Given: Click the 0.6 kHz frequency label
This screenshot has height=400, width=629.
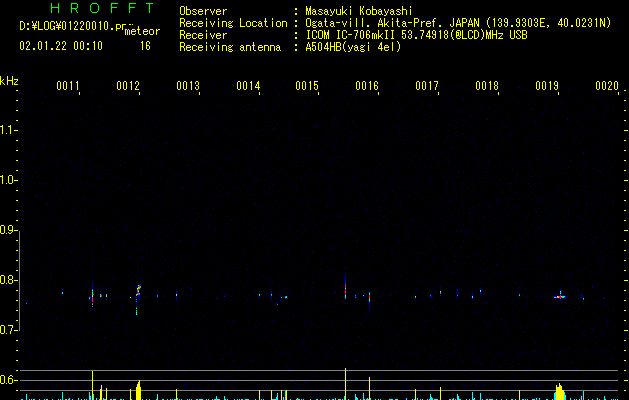Looking at the screenshot, I should (x=8, y=380).
